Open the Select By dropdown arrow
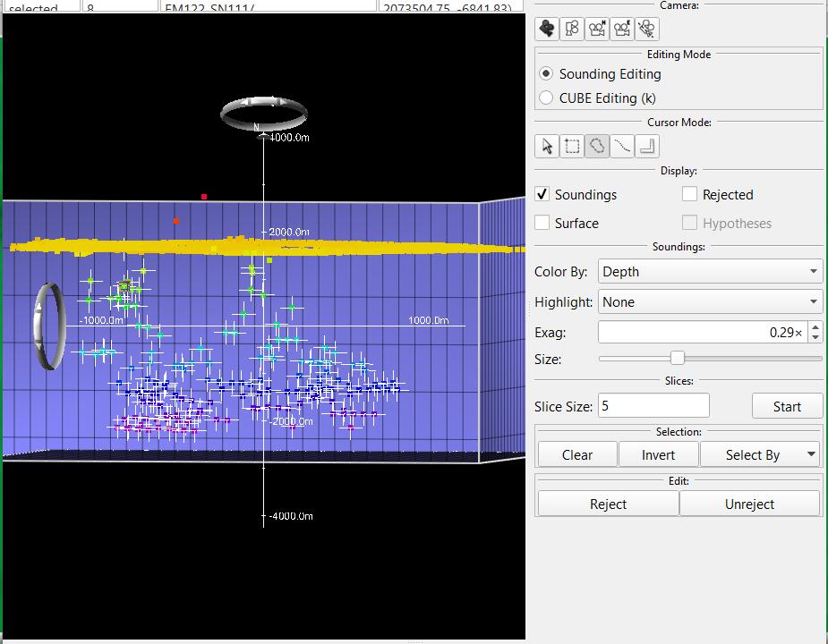The width and height of the screenshot is (828, 644). [812, 454]
